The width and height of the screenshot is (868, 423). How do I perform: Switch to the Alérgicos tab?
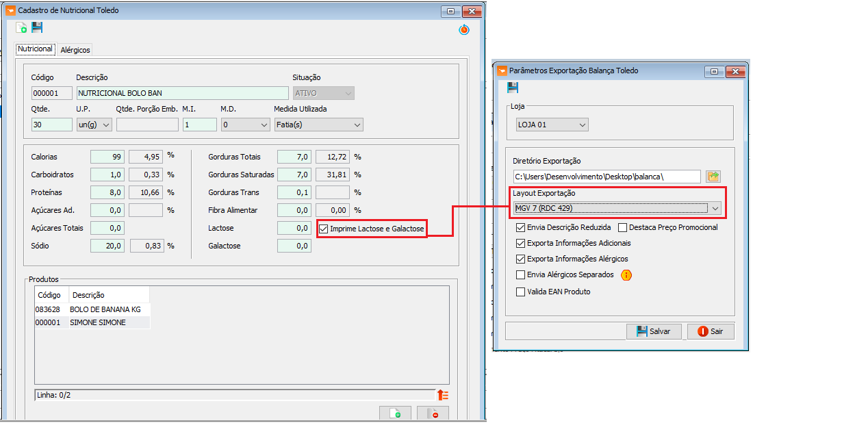(x=75, y=50)
